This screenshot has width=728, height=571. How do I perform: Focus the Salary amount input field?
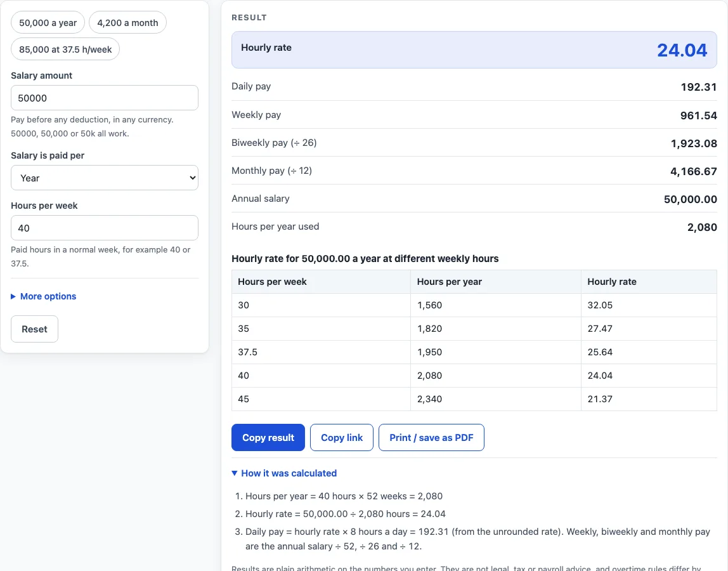tap(105, 98)
